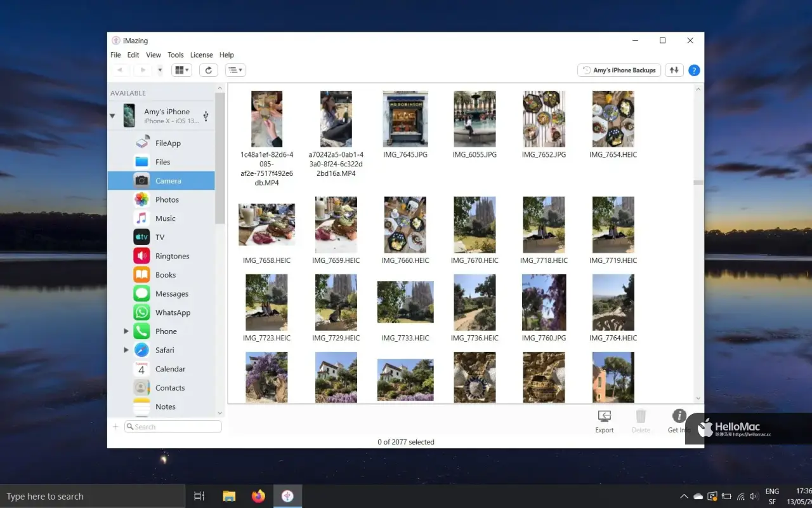Image resolution: width=812 pixels, height=508 pixels.
Task: Open the Edit menu
Action: click(x=133, y=55)
